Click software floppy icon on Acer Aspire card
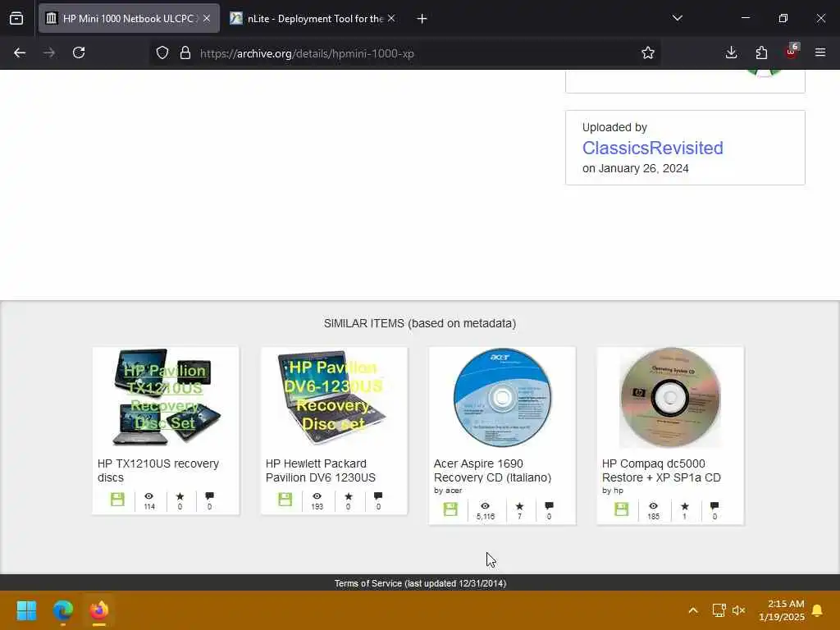Viewport: 840px width, 630px height. click(450, 509)
